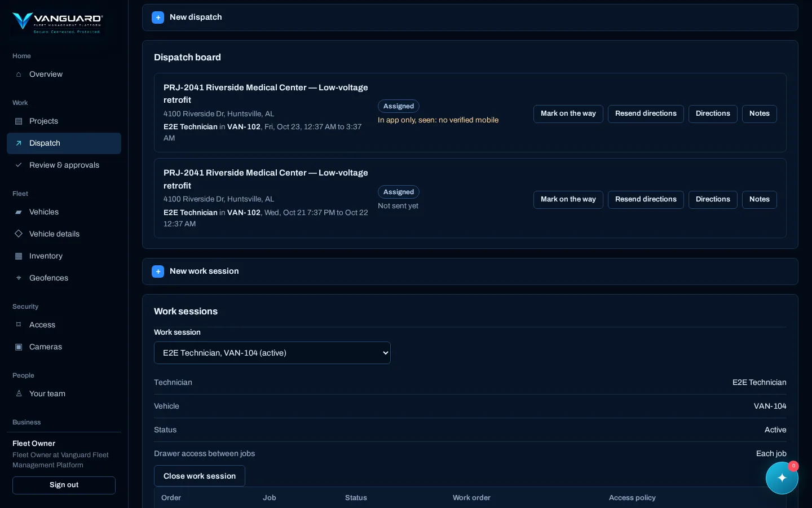Click the Cameras icon in the sidebar
This screenshot has height=508, width=812.
[x=19, y=347]
